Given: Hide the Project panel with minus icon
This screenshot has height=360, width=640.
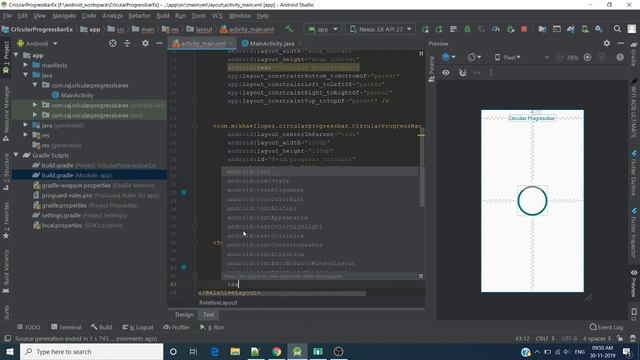Looking at the screenshot, I should 159,43.
